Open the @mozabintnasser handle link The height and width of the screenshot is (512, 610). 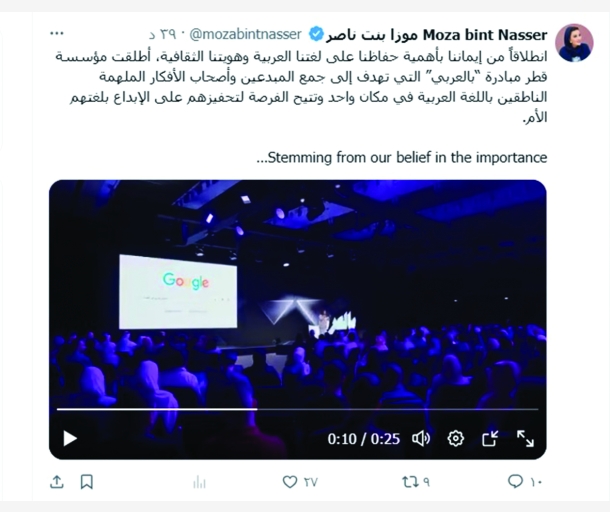click(245, 35)
